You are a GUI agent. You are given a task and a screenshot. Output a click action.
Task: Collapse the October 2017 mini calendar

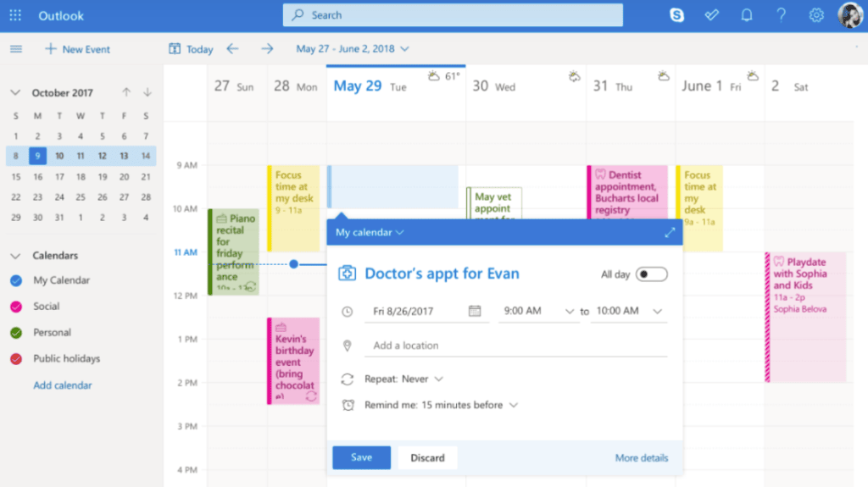15,92
